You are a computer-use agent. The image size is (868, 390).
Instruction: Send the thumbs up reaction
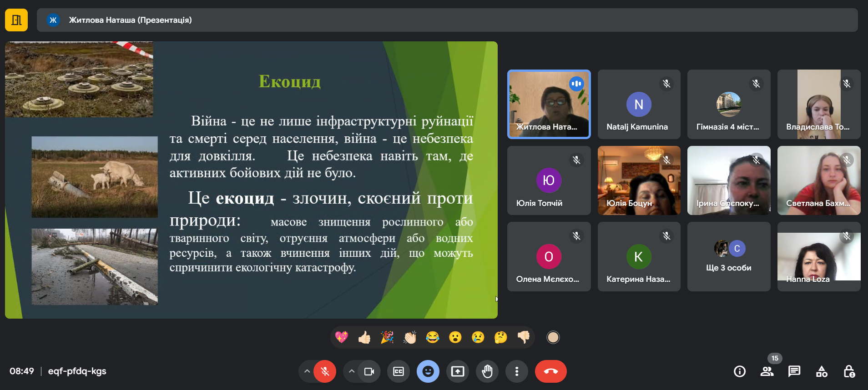click(x=364, y=337)
